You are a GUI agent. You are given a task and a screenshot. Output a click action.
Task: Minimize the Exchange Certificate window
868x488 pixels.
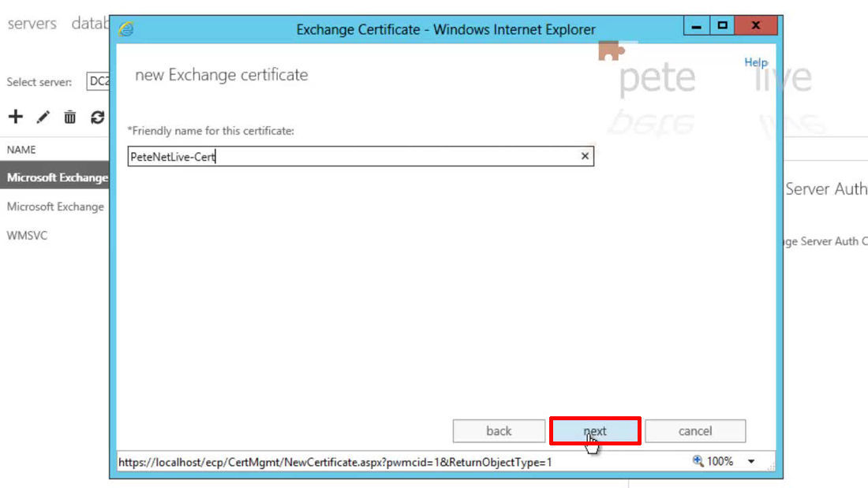(x=697, y=25)
